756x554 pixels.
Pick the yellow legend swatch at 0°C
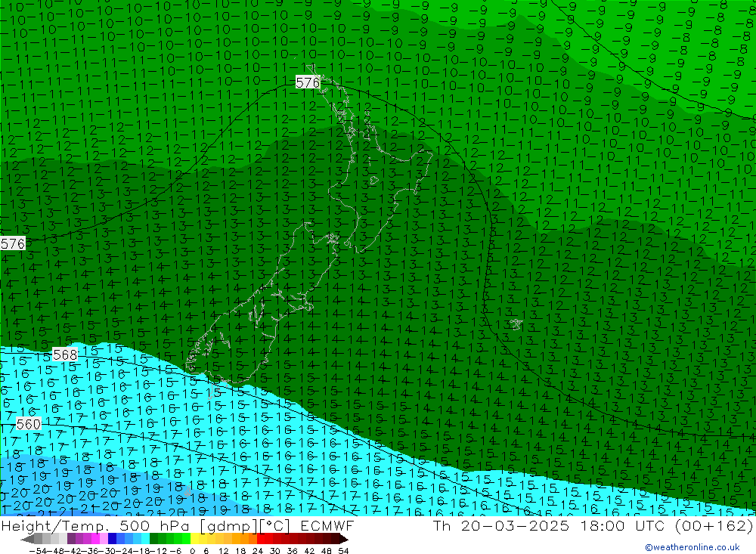[195, 539]
